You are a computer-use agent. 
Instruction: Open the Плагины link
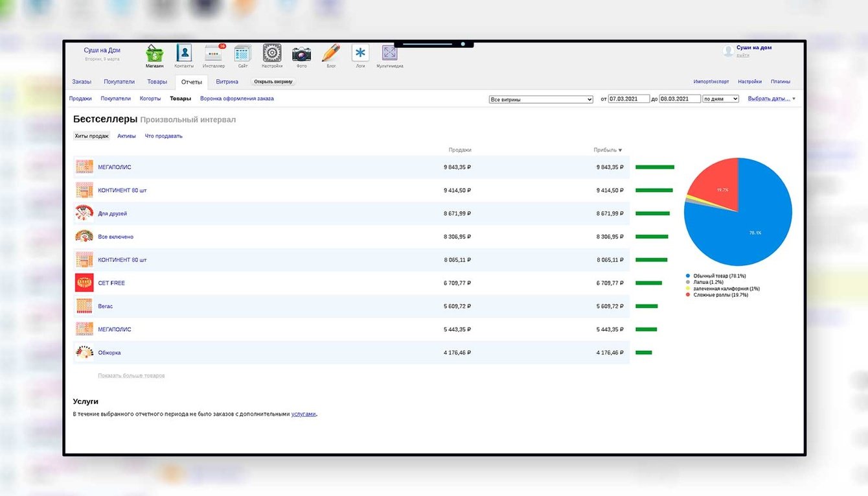click(x=781, y=82)
